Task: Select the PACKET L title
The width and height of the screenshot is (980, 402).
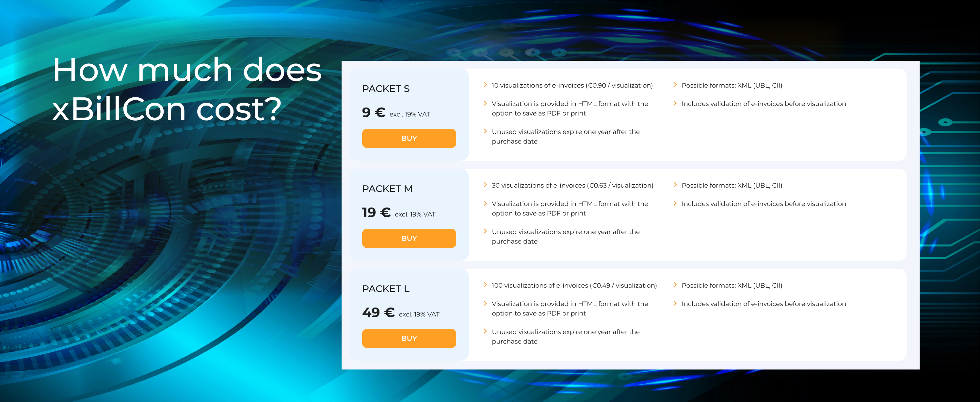Action: pyautogui.click(x=386, y=289)
